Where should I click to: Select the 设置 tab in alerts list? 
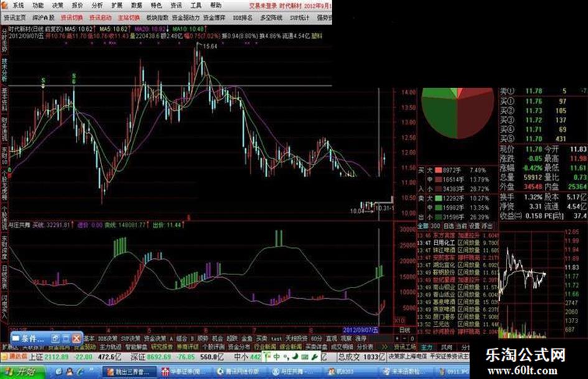(474, 226)
